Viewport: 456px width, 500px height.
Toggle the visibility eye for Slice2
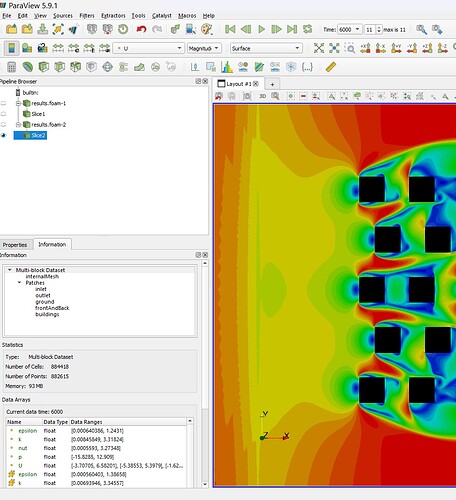(x=4, y=135)
